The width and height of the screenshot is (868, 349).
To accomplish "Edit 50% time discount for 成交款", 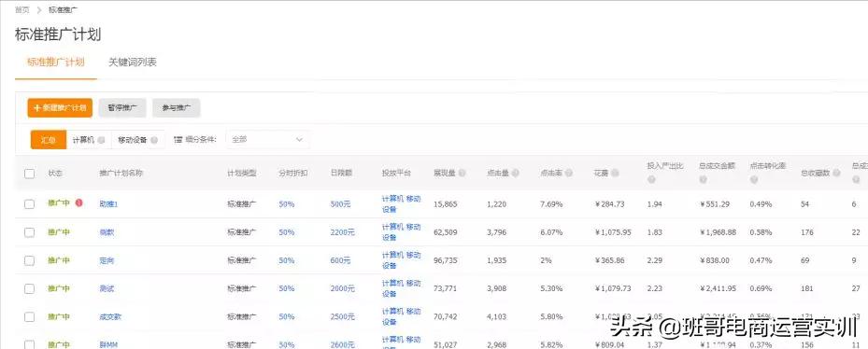I will pos(287,317).
